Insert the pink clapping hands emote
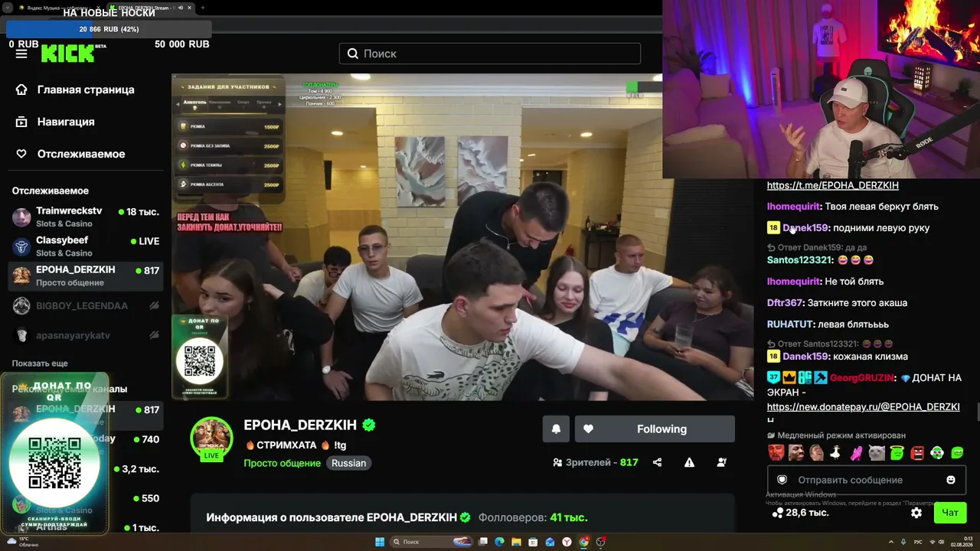The width and height of the screenshot is (980, 551). pos(856,453)
